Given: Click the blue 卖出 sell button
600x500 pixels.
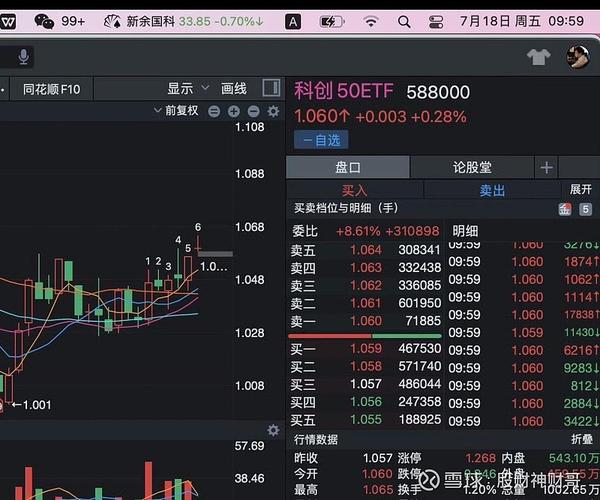Looking at the screenshot, I should coord(492,189).
